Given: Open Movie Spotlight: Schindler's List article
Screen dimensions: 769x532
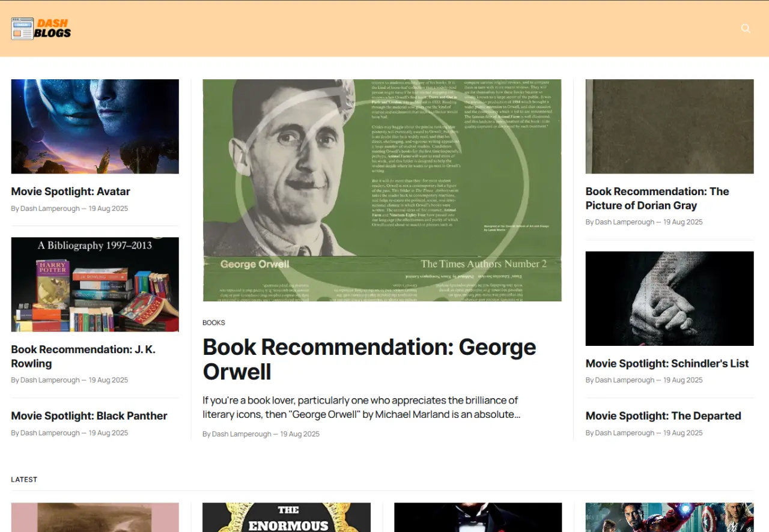Looking at the screenshot, I should 667,363.
